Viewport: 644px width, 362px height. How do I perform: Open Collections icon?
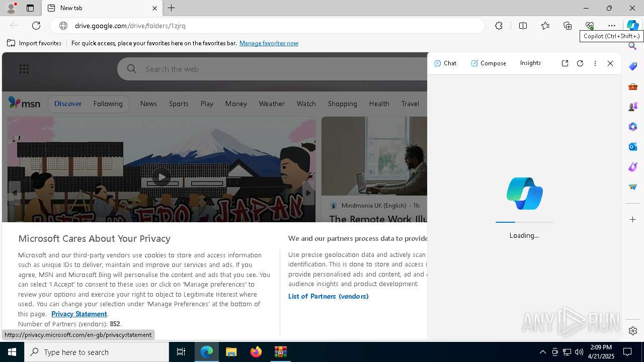(568, 26)
